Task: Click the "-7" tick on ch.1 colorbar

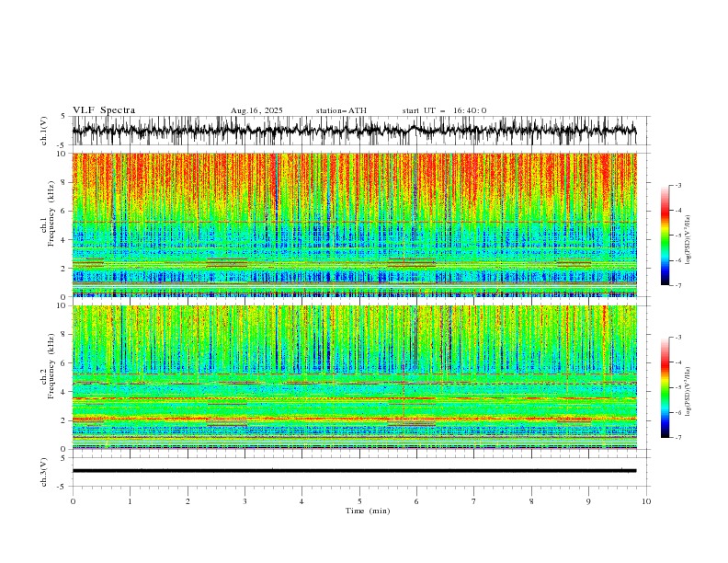Action: (x=677, y=285)
